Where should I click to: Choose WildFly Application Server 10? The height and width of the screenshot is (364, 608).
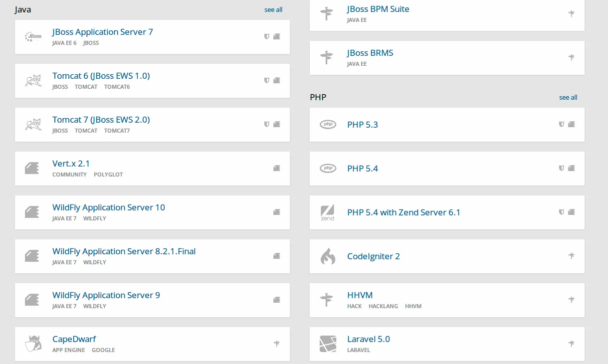point(109,207)
